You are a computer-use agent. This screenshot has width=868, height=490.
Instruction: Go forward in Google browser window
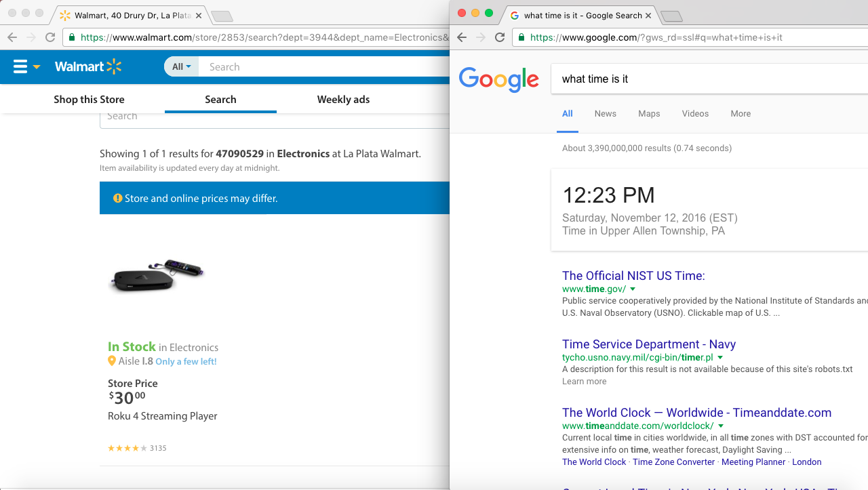[481, 37]
